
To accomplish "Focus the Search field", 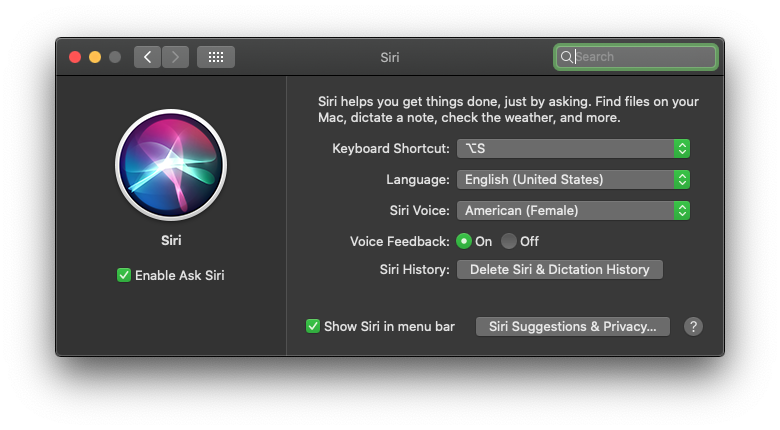I will 635,57.
